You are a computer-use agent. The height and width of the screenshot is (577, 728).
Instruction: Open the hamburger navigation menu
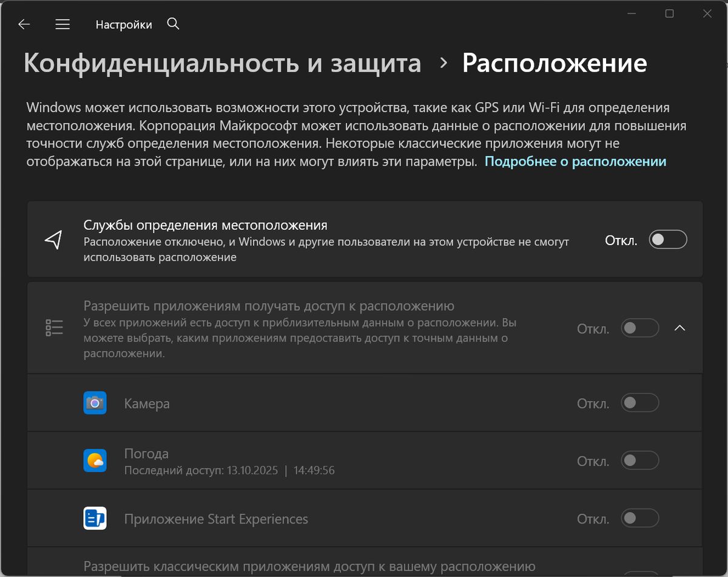(62, 24)
